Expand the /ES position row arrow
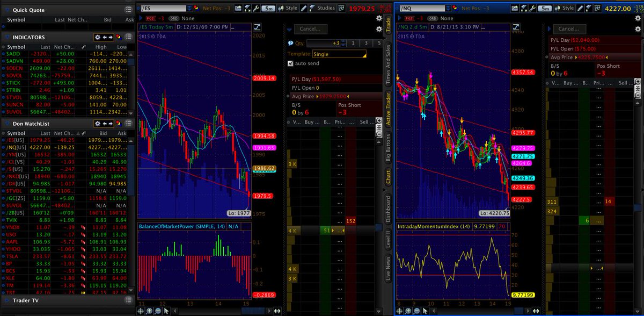The width and height of the screenshot is (644, 316). pos(140,18)
